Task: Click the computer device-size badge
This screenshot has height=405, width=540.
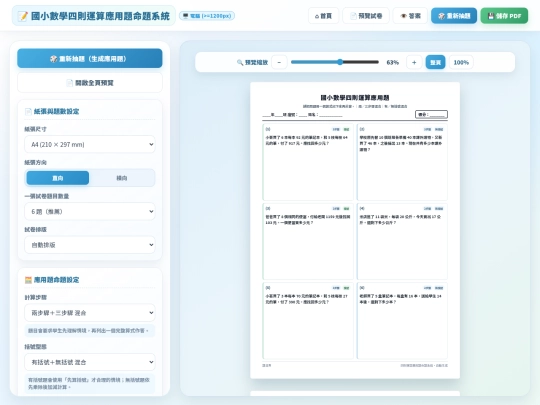Action: pyautogui.click(x=207, y=16)
